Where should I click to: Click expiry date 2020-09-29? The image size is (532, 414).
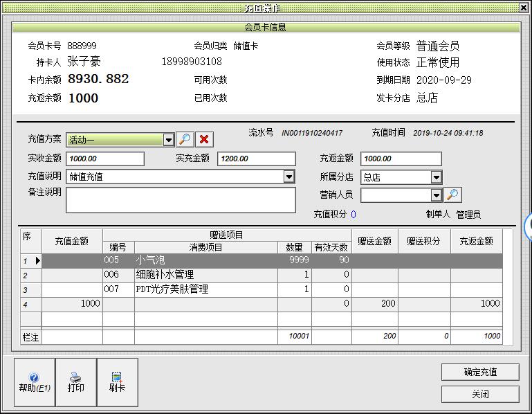443,80
